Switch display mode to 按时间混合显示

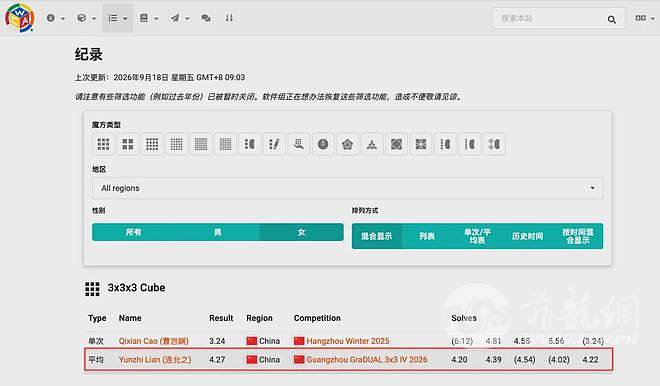click(578, 236)
